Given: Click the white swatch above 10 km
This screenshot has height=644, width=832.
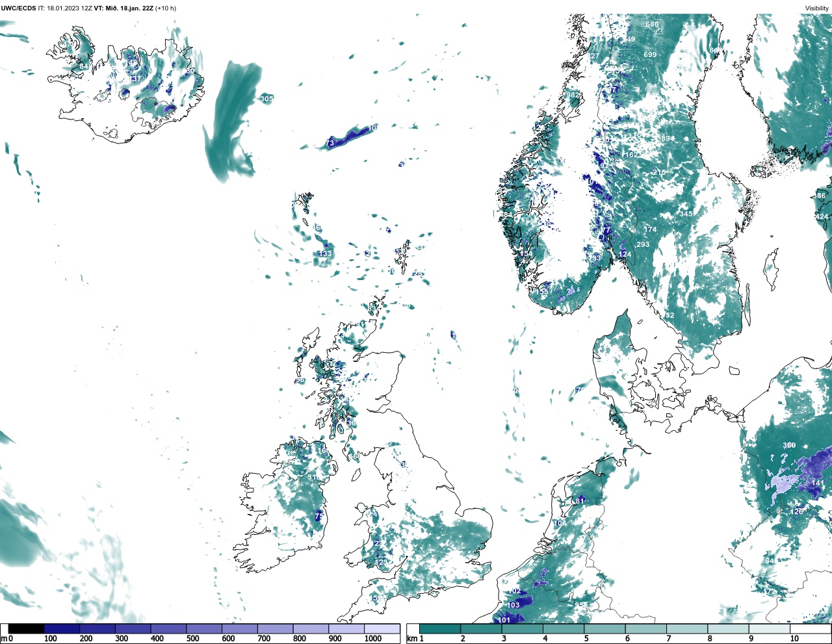Looking at the screenshot, I should 810,629.
